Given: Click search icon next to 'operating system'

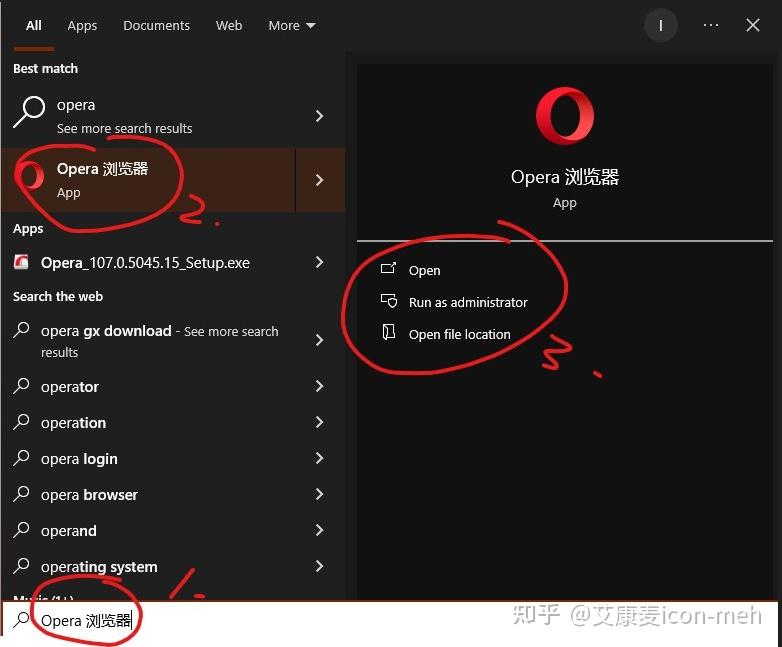Looking at the screenshot, I should [21, 565].
